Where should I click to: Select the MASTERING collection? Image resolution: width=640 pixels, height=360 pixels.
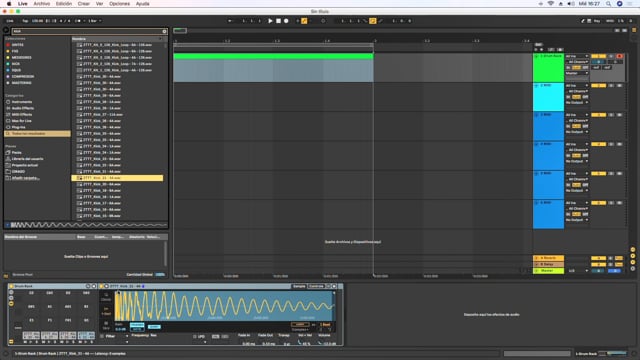click(x=22, y=83)
